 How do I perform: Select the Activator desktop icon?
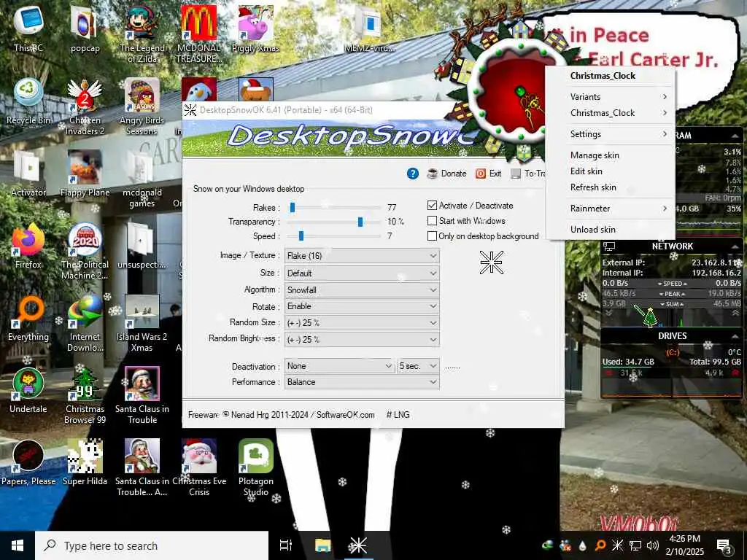[28, 174]
